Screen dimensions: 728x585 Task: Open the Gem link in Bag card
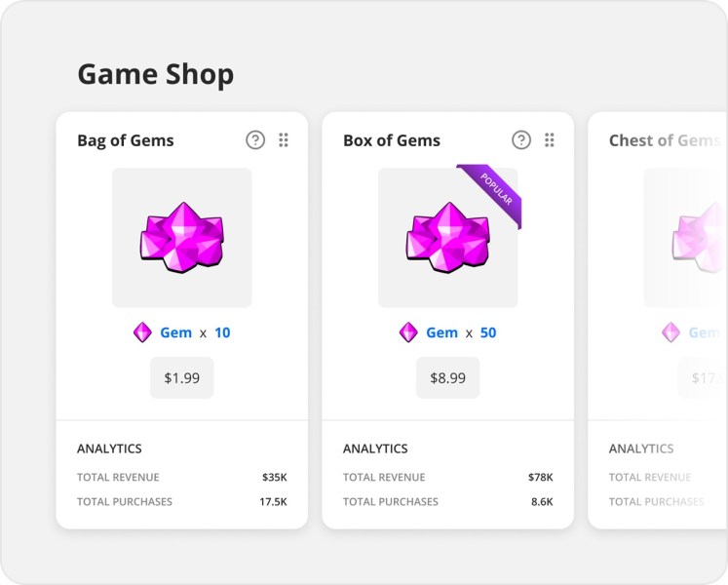(176, 332)
